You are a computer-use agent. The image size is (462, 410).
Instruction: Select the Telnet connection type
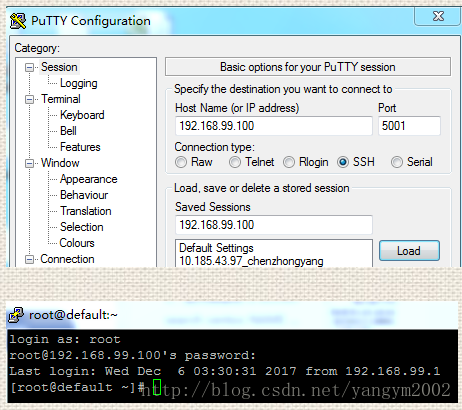[x=235, y=162]
